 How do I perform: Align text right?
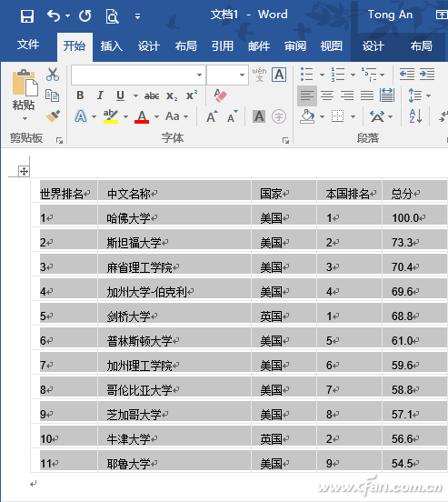click(x=347, y=95)
